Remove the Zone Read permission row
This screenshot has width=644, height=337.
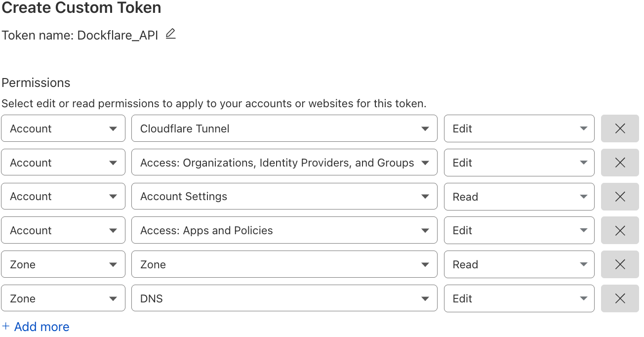point(620,264)
